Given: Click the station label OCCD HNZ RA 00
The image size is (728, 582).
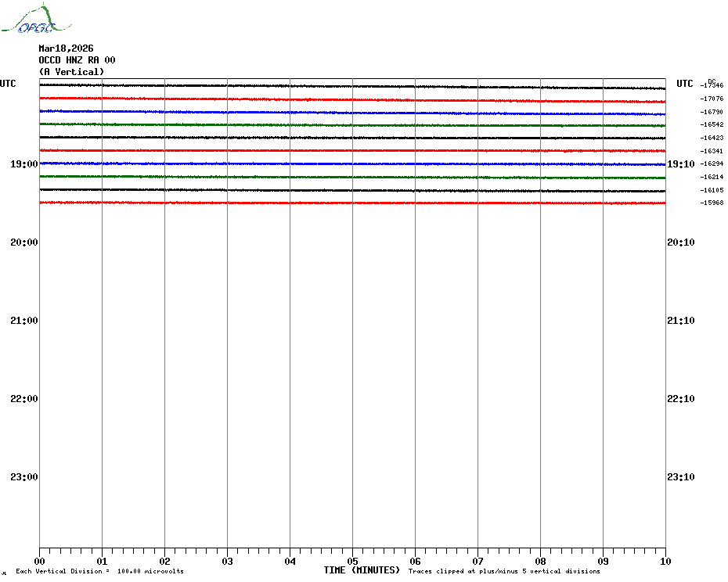Looking at the screenshot, I should (x=77, y=60).
